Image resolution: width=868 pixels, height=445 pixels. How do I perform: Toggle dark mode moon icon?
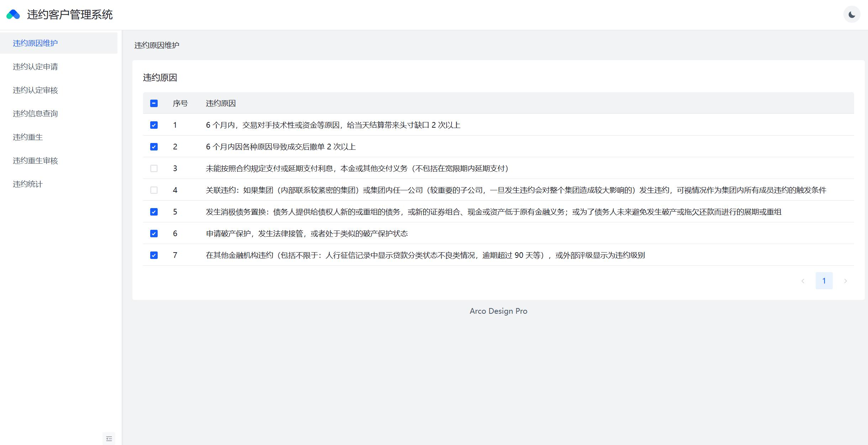click(x=852, y=15)
